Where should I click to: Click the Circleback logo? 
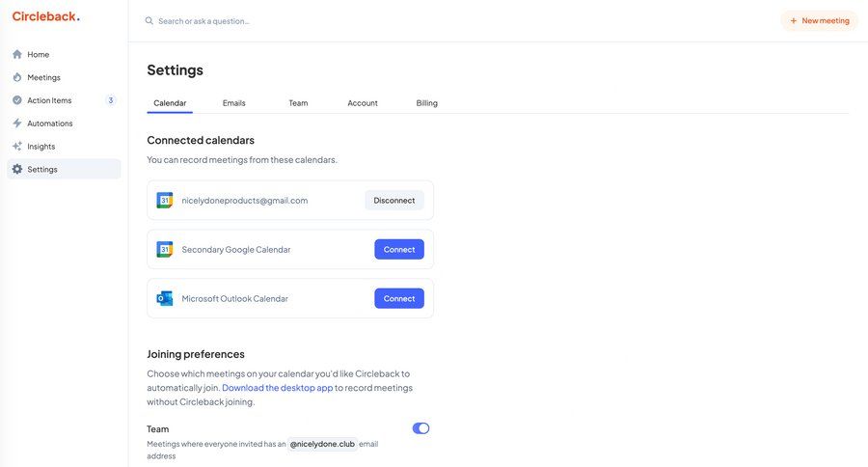tap(45, 16)
